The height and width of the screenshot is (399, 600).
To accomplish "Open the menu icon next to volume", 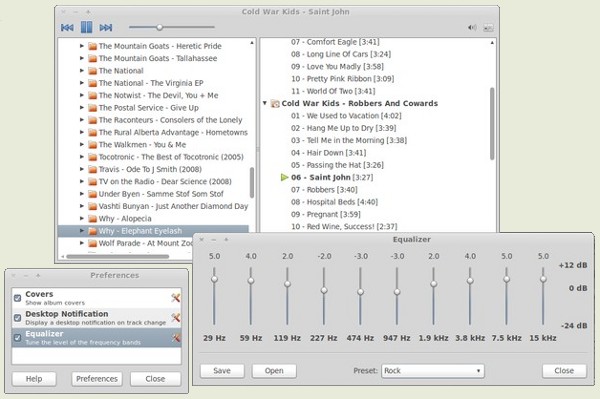I will [488, 28].
